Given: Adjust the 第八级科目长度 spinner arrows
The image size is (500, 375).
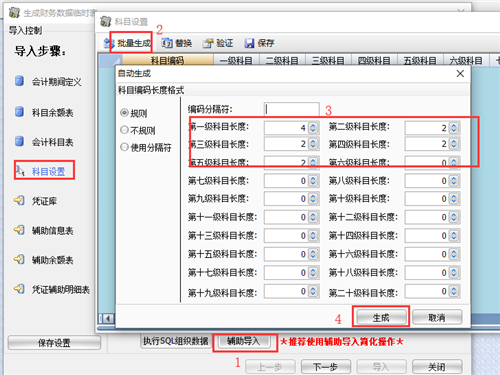Looking at the screenshot, I should click(x=454, y=181).
